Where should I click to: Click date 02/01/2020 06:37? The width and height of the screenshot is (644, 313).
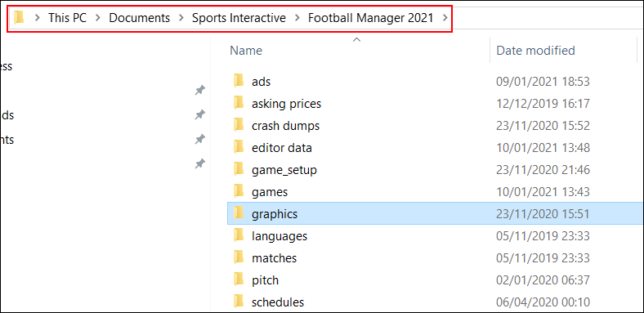pos(543,280)
